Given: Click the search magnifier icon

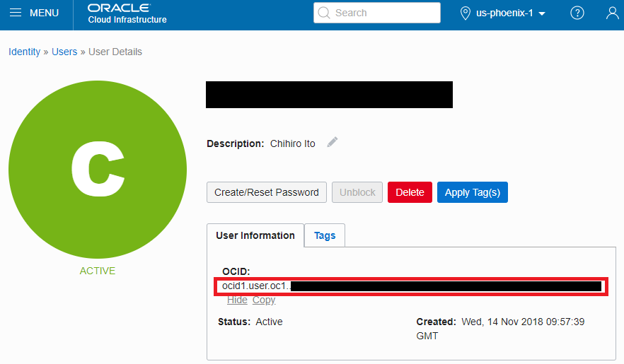Looking at the screenshot, I should tap(324, 13).
